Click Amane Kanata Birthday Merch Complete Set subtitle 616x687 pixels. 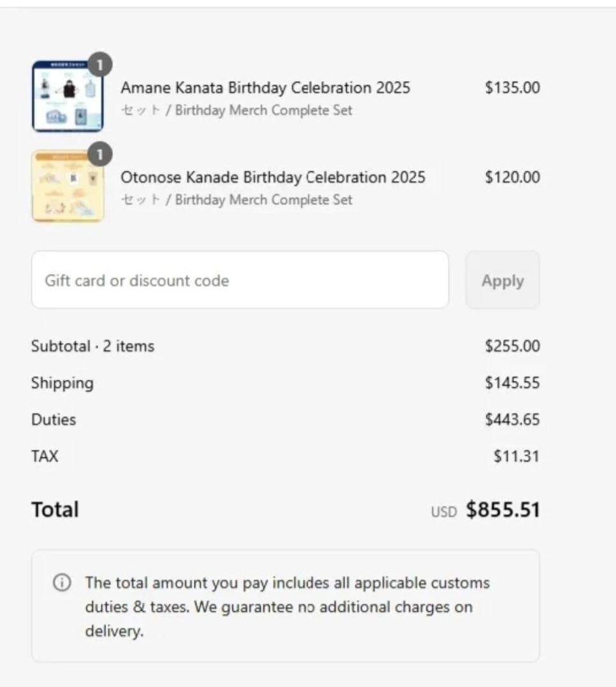click(x=237, y=110)
